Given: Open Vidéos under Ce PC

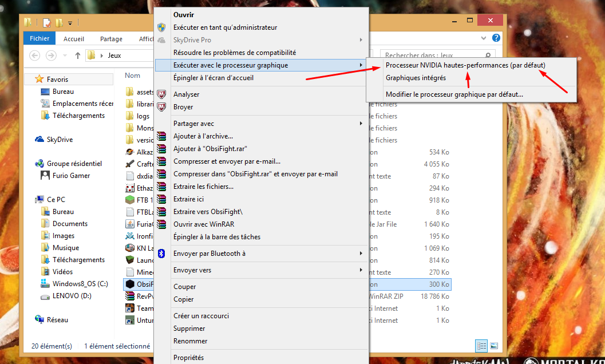Looking at the screenshot, I should 62,272.
